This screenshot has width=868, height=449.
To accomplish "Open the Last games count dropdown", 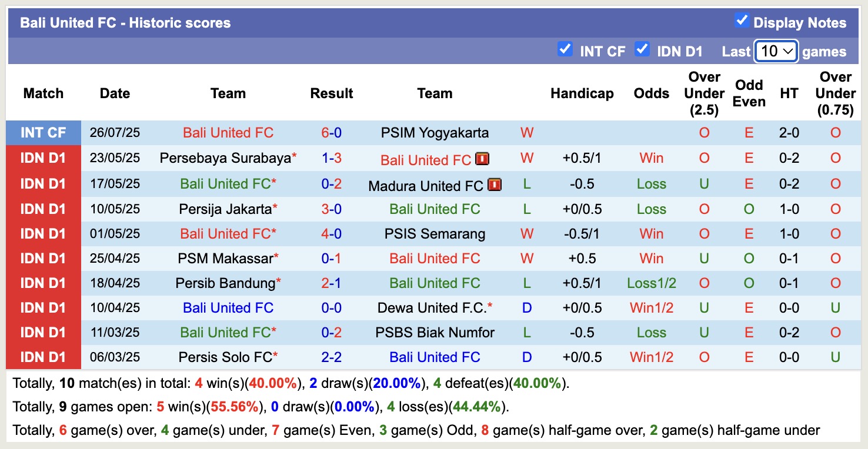I will tap(776, 52).
